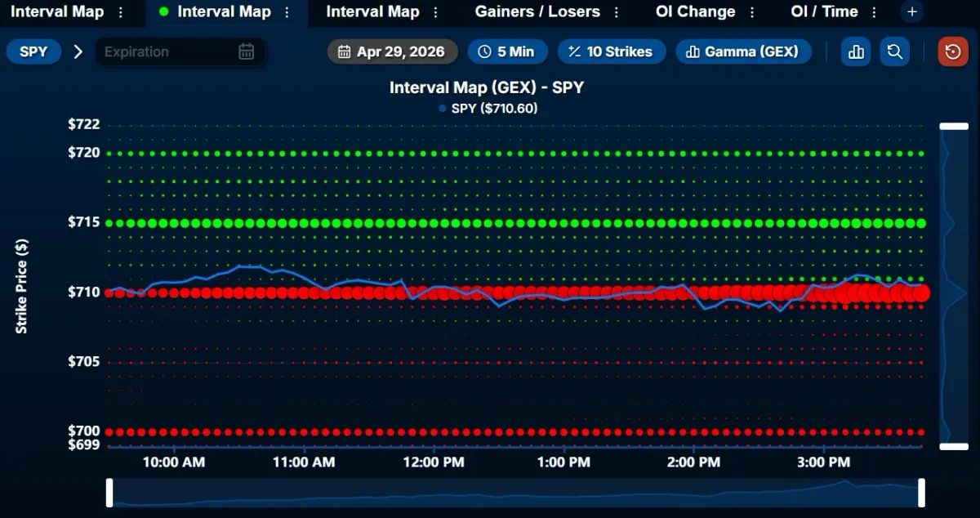
Task: Open Gainers / Losers tab options menu
Action: tap(616, 12)
